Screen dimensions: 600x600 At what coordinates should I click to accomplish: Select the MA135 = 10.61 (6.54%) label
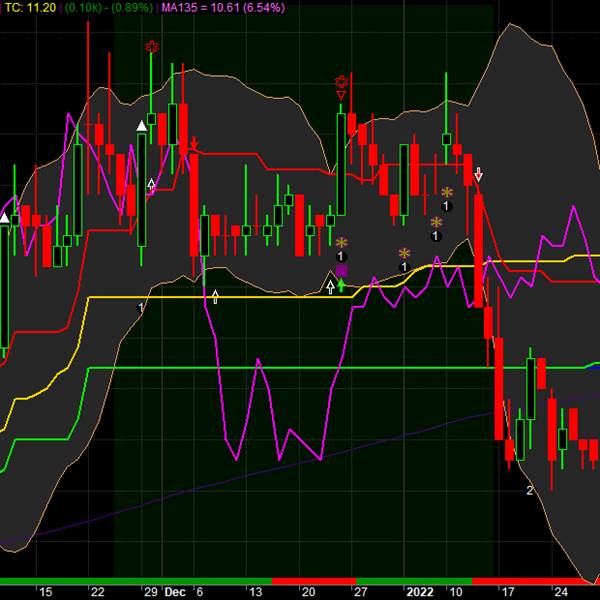click(223, 8)
